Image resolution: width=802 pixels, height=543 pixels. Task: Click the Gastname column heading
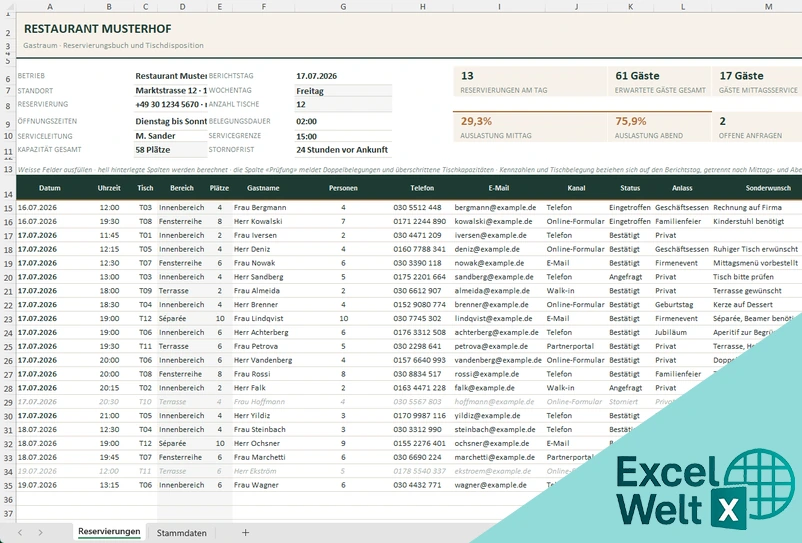pyautogui.click(x=263, y=188)
